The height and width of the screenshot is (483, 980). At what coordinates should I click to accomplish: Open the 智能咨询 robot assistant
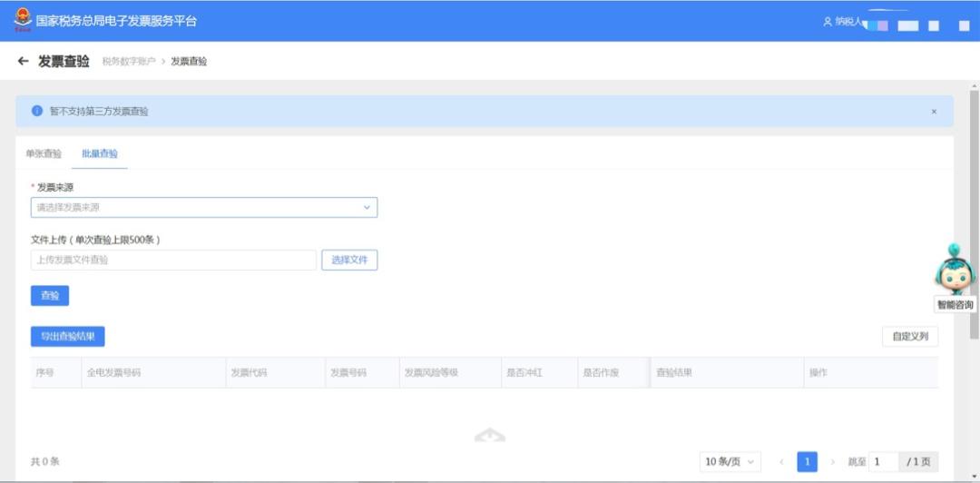[955, 272]
